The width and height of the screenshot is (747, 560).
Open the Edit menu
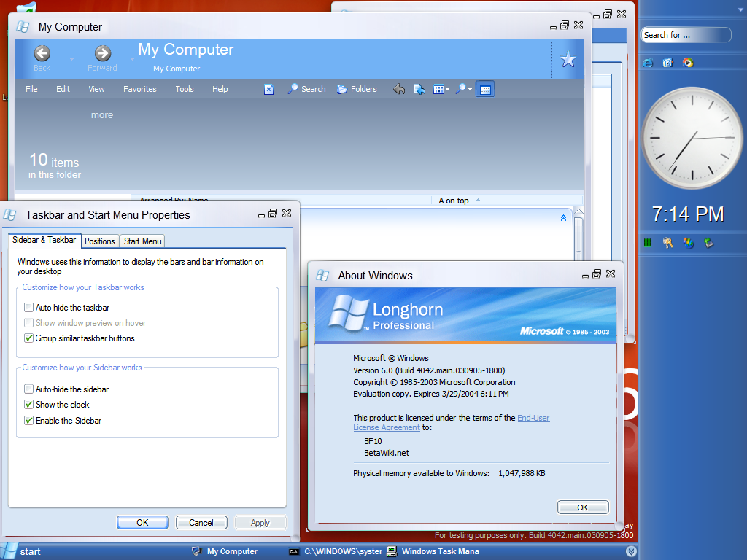coord(63,89)
